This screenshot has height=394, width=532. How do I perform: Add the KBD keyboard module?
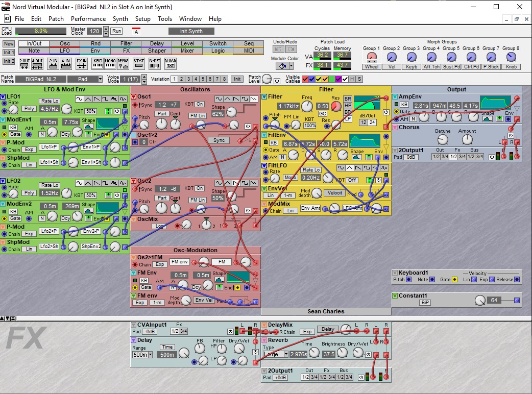(98, 64)
